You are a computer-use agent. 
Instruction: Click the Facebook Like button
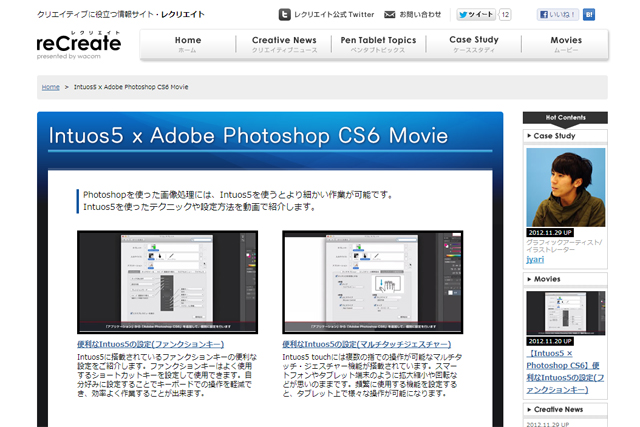click(x=558, y=15)
